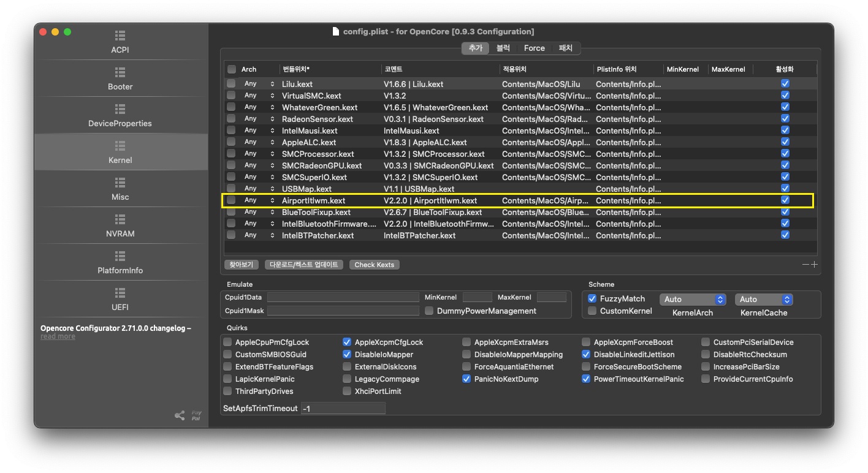Open the changelog read more link

[58, 336]
